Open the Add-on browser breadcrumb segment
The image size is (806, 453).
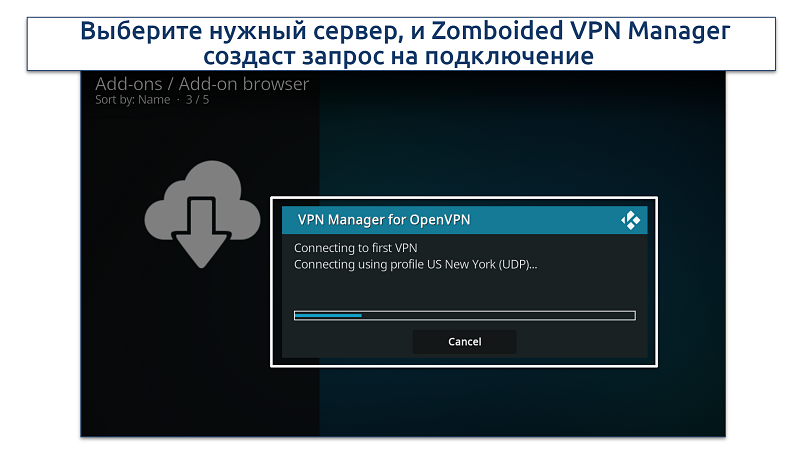coord(244,84)
